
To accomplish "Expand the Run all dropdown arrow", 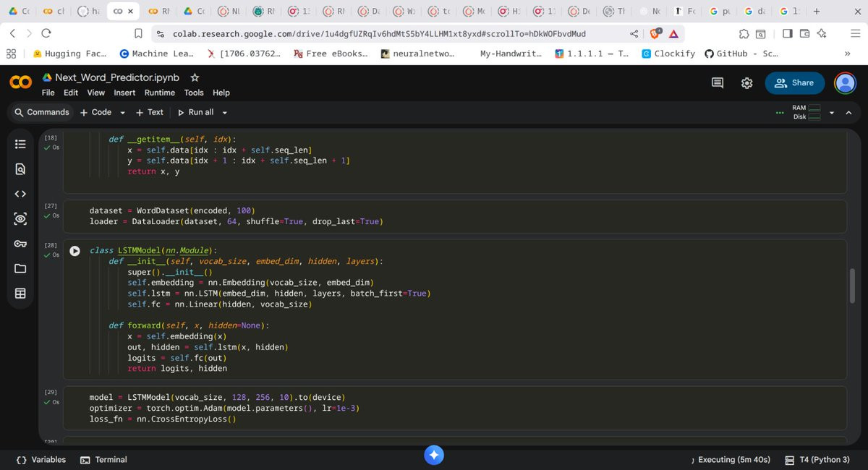I will tap(225, 113).
